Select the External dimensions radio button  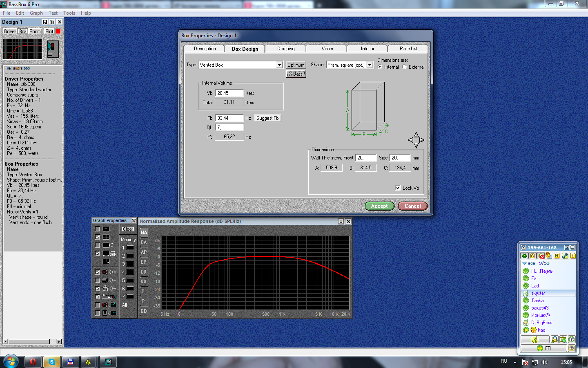[405, 67]
